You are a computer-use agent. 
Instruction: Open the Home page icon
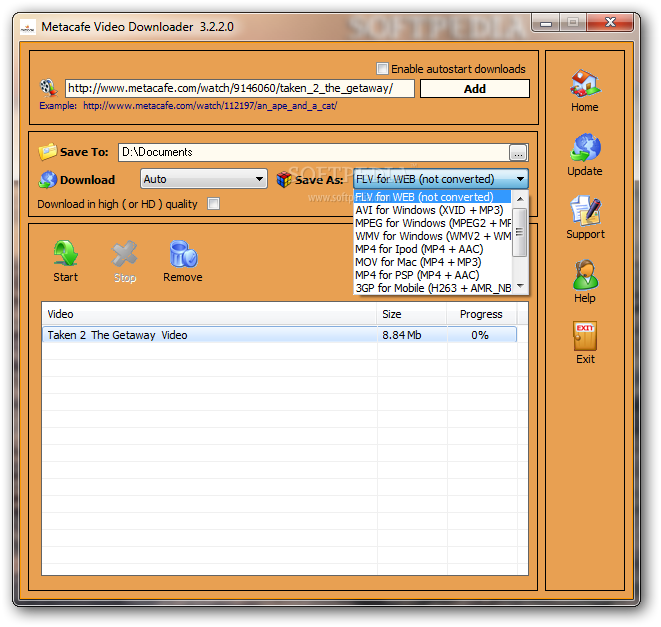pos(585,83)
